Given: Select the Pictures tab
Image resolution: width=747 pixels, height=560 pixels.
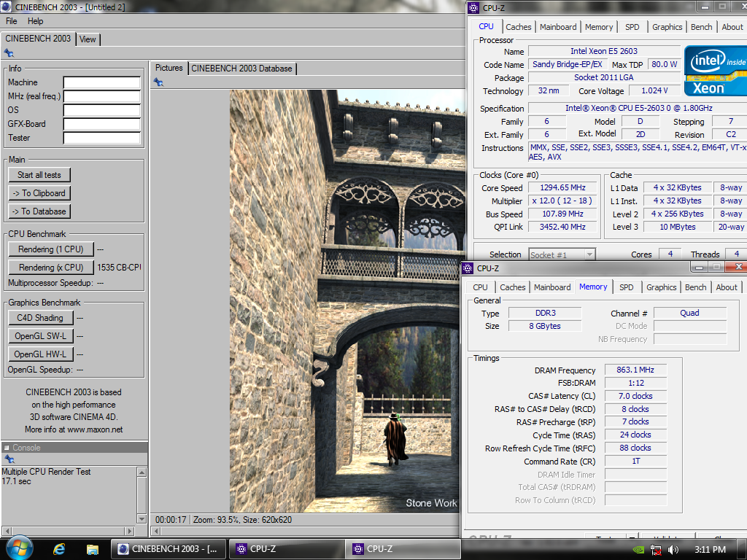Looking at the screenshot, I should (169, 68).
